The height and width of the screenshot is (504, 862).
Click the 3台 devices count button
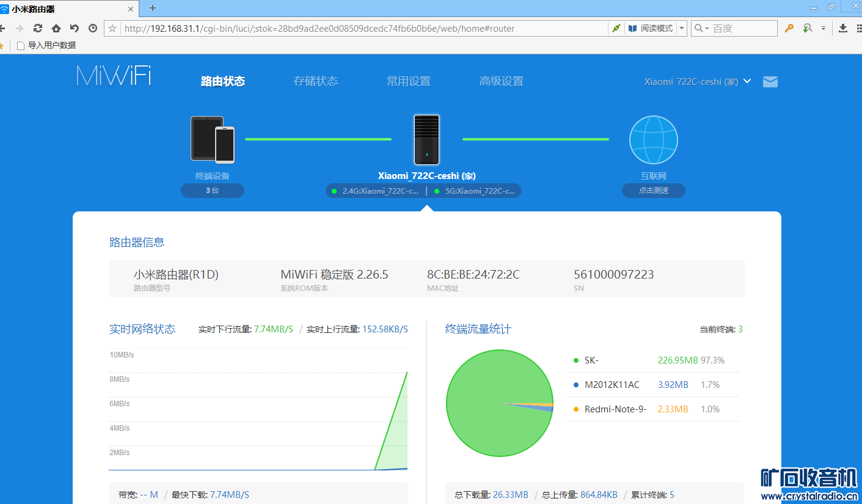(x=213, y=191)
